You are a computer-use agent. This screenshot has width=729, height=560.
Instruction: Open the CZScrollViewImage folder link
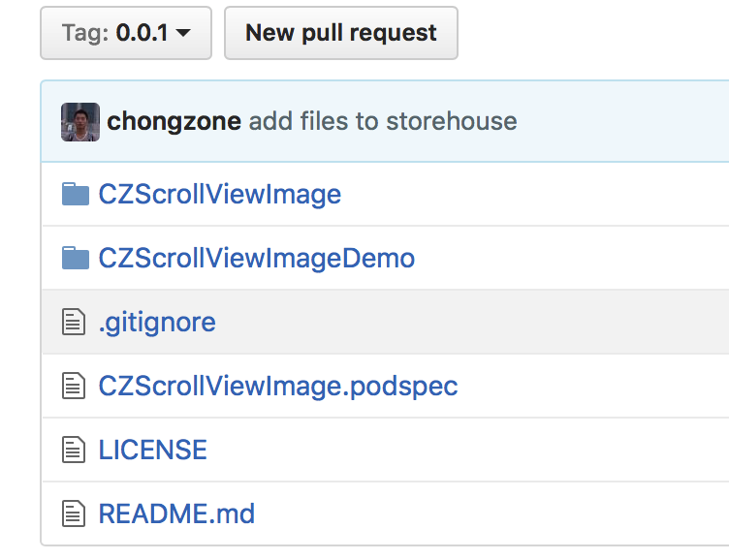[220, 195]
